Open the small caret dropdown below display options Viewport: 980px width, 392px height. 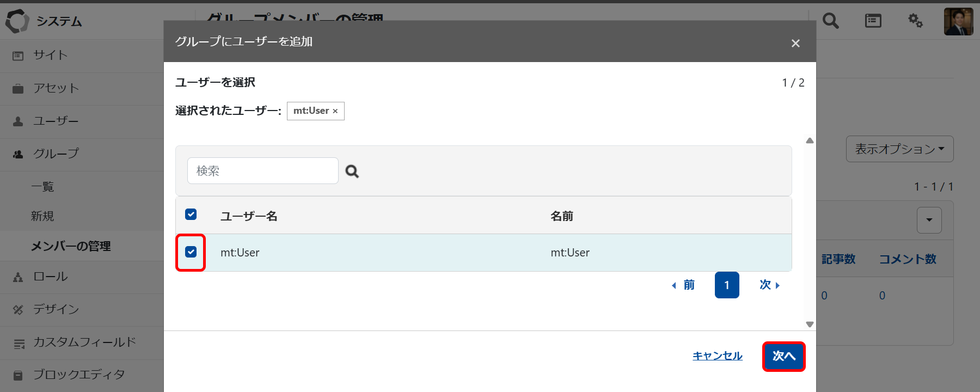click(929, 220)
